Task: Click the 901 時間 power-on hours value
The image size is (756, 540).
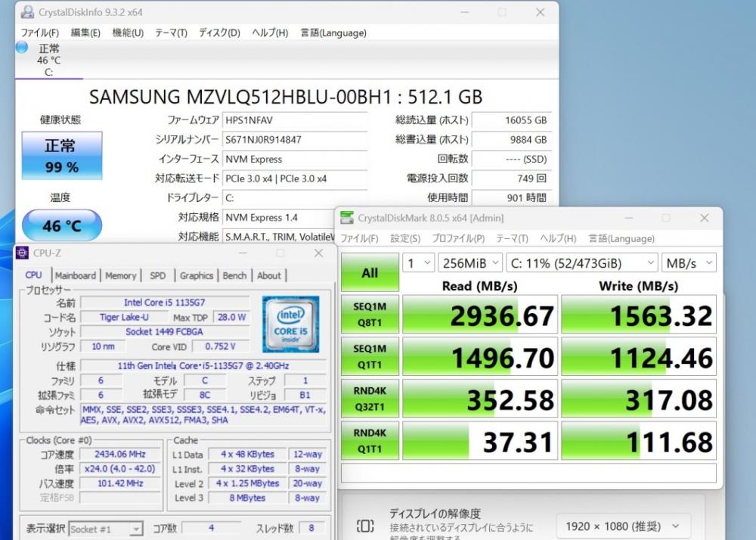Action: pos(511,197)
